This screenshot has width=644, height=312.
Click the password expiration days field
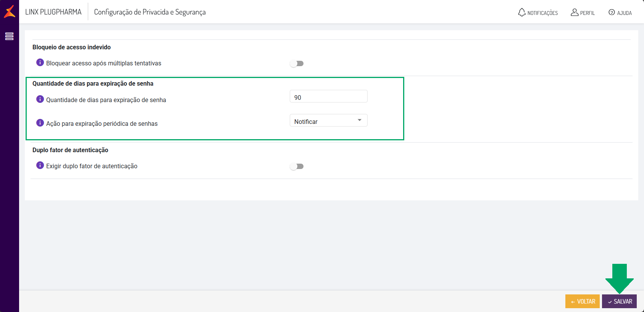pyautogui.click(x=328, y=97)
